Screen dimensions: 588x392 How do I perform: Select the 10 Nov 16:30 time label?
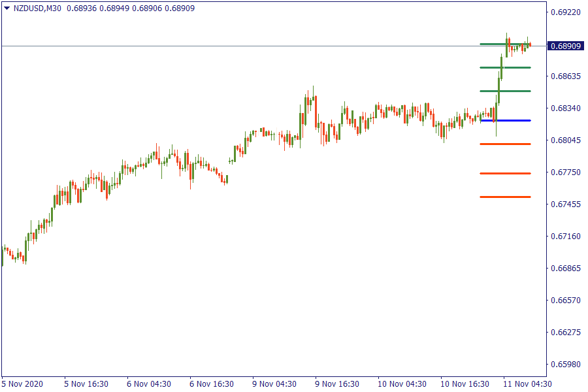[x=463, y=384]
